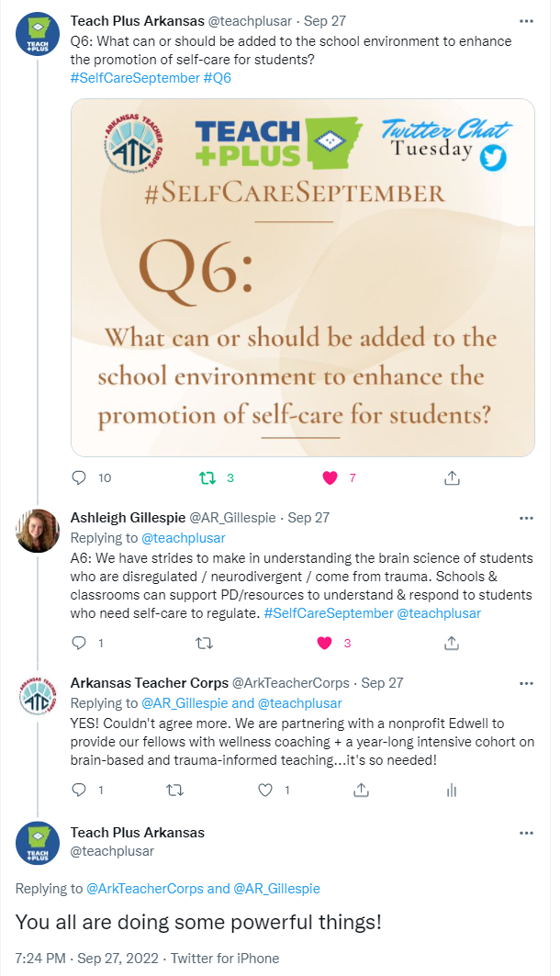Screen dimensions: 560x976
Task: Click the Twitter for iPhone source link
Action: [x=225, y=958]
